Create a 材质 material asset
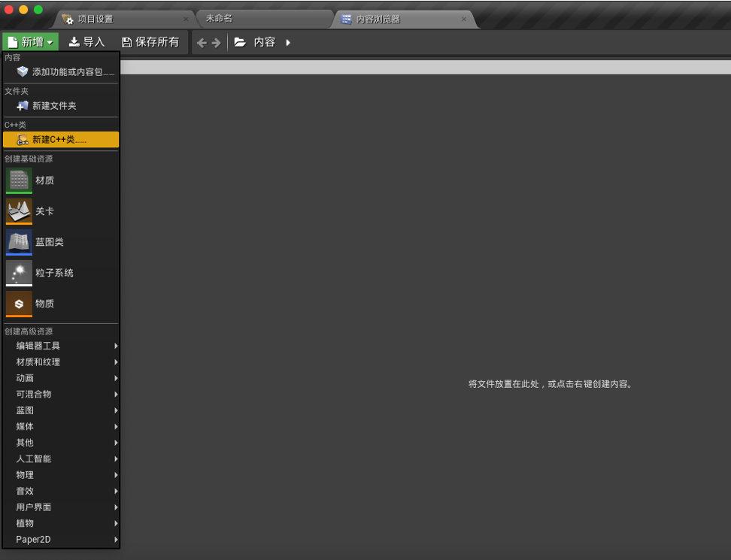The height and width of the screenshot is (560, 731). [x=61, y=180]
